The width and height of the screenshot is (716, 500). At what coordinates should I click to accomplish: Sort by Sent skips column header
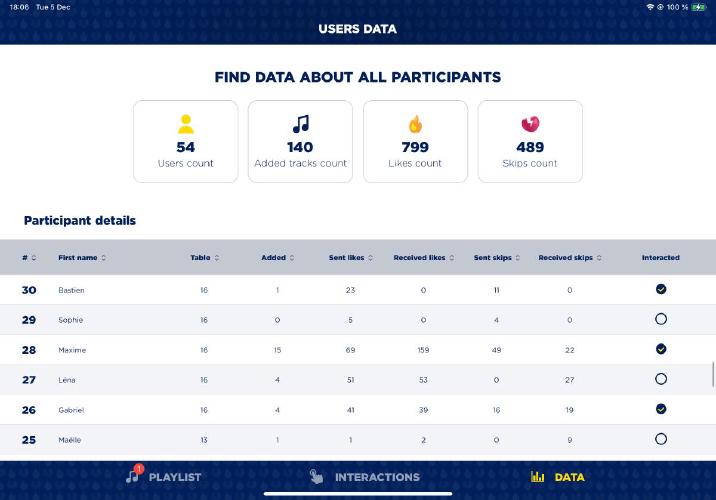pos(496,258)
